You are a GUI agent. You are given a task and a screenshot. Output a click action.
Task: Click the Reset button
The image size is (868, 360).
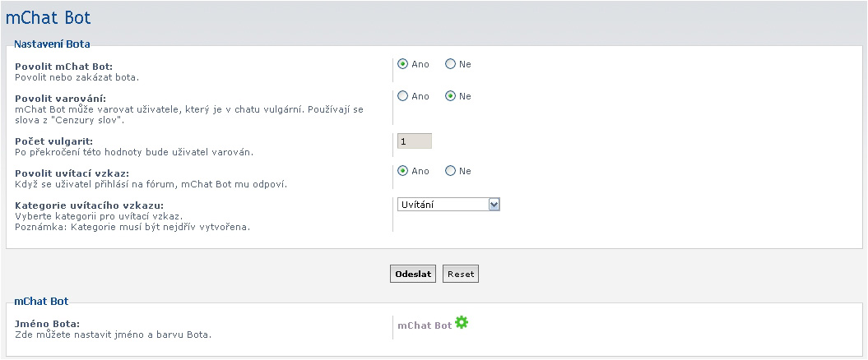[x=461, y=274]
